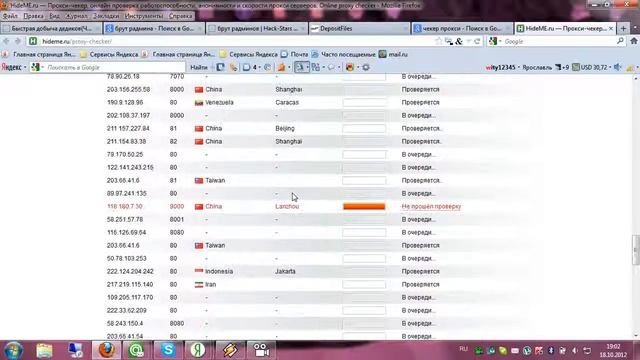Viewport: 640px width, 360px height.
Task: Open the Журнал menu
Action: point(76,16)
